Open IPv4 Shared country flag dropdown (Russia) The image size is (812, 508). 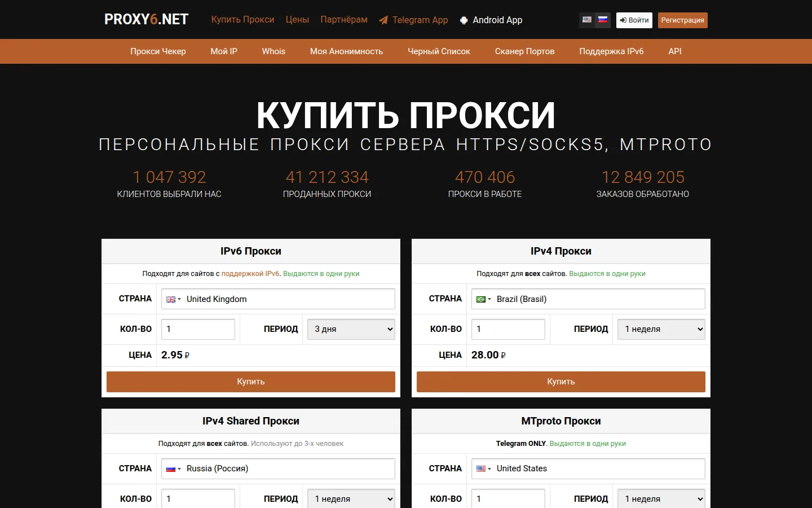pyautogui.click(x=173, y=469)
